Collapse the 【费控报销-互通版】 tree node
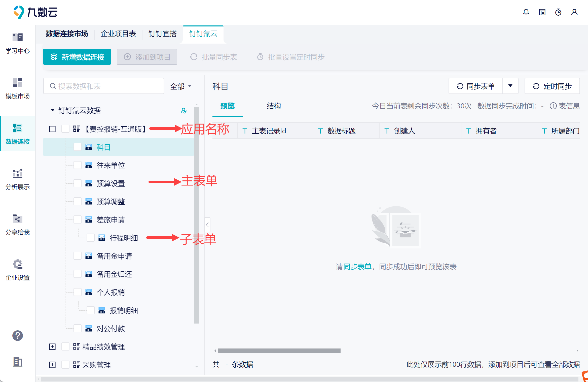The width and height of the screenshot is (588, 382). 52,129
